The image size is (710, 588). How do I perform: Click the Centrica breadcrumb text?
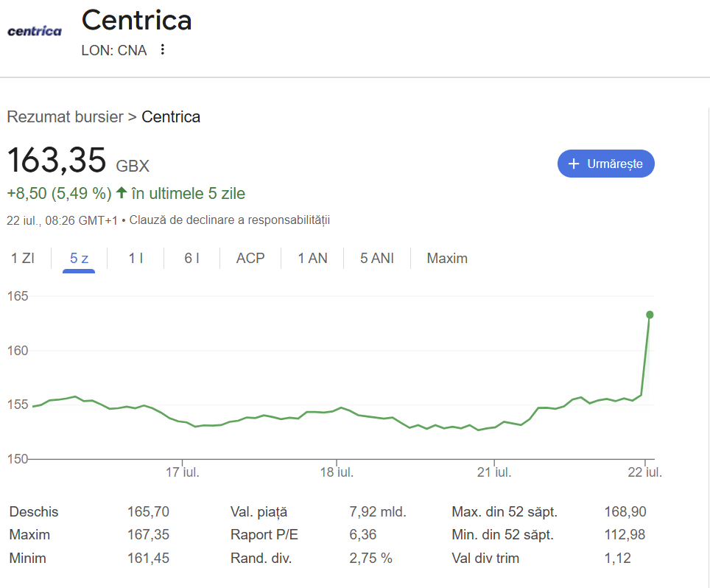(x=171, y=117)
